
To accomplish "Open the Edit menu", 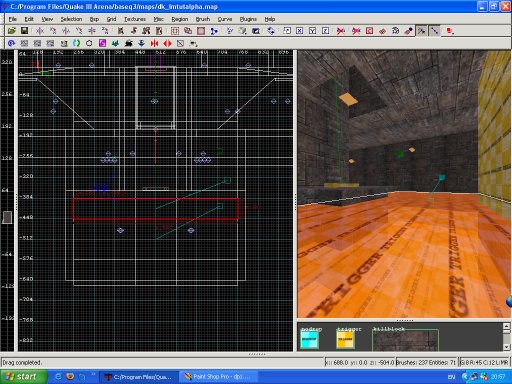I will pos(29,19).
